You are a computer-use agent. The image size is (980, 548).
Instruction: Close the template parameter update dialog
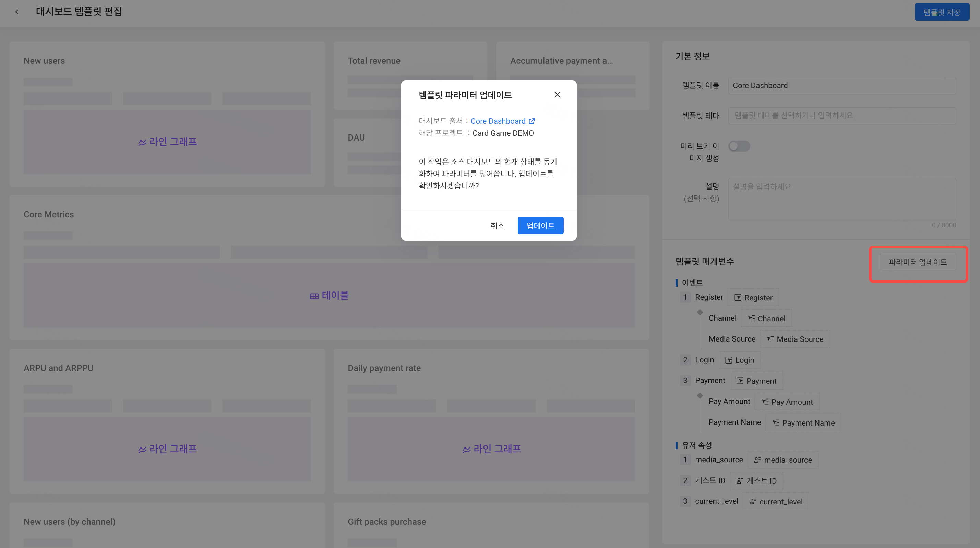tap(557, 95)
